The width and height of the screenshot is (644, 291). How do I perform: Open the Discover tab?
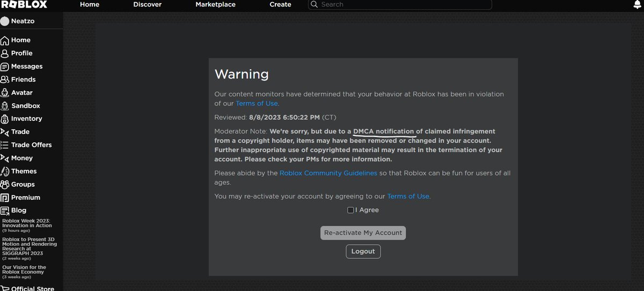tap(148, 4)
